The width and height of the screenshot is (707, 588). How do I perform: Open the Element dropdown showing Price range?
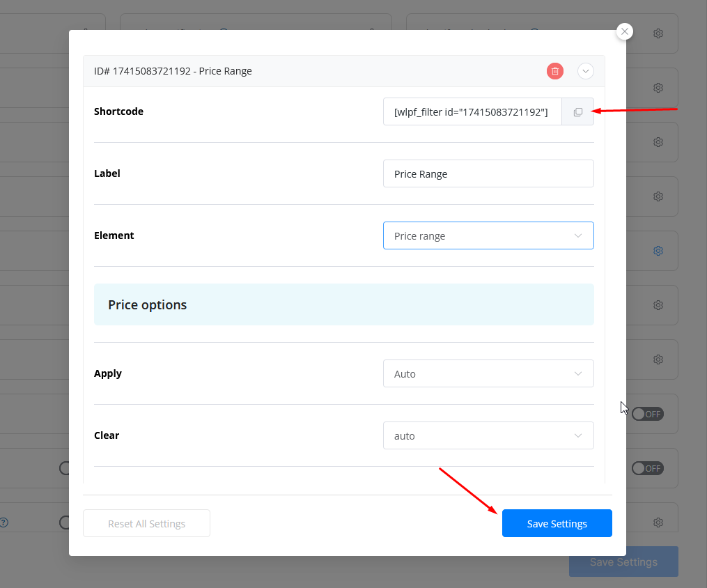[x=488, y=236]
